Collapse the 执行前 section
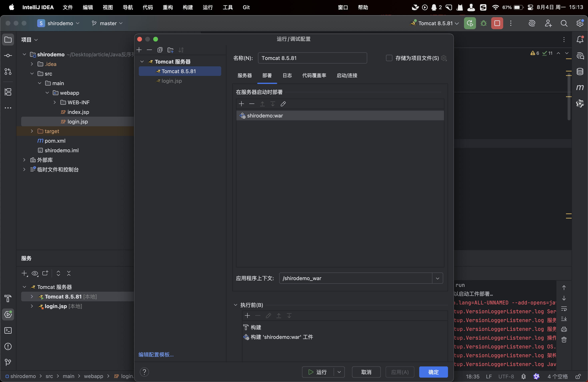The height and width of the screenshot is (382, 588). click(235, 305)
